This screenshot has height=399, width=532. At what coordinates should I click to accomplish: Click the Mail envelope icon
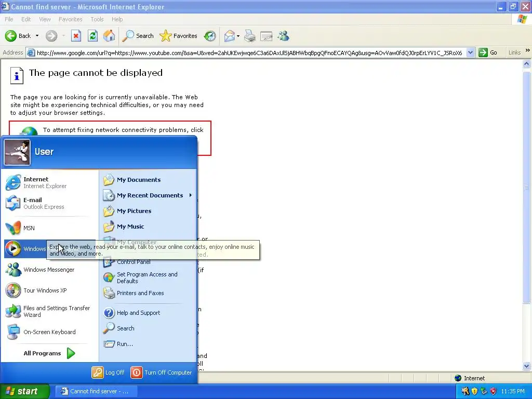[230, 36]
